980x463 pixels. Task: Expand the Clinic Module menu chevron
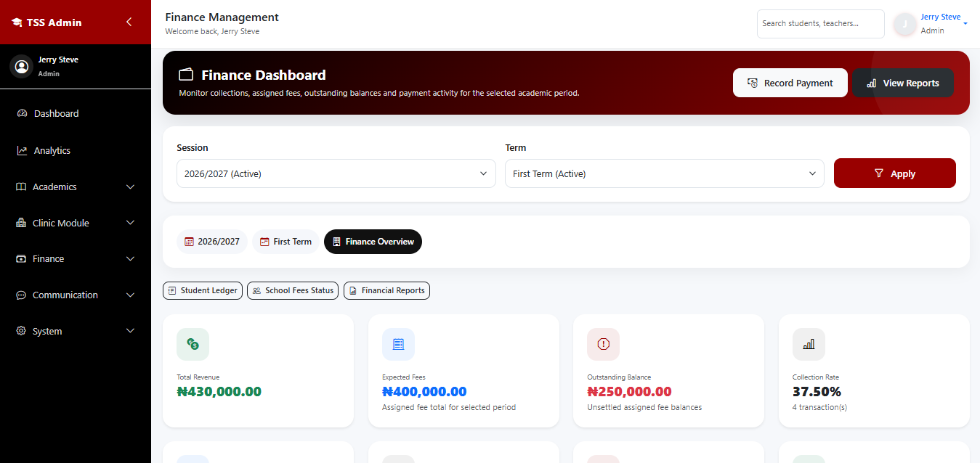tap(131, 223)
